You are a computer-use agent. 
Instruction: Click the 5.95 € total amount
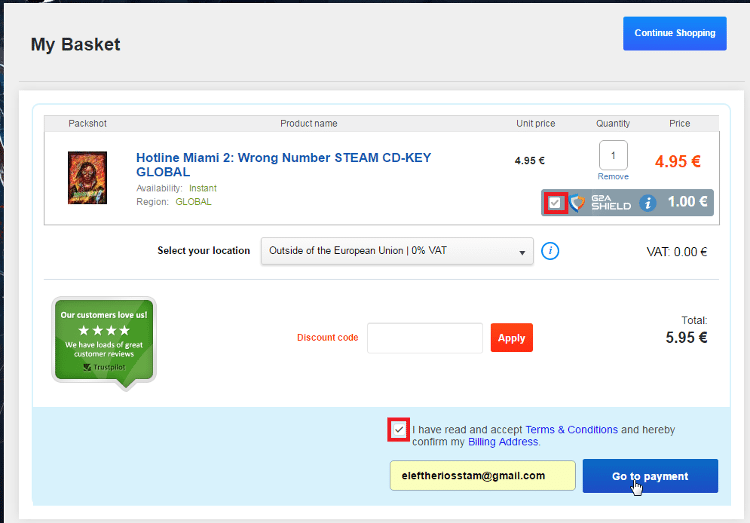[x=686, y=338]
